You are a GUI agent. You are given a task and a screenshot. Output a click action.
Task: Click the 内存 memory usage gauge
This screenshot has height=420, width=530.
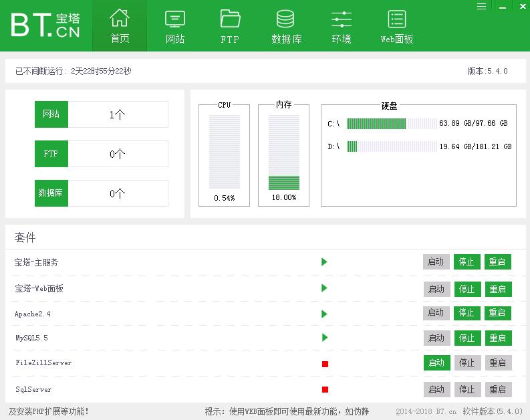(284, 152)
